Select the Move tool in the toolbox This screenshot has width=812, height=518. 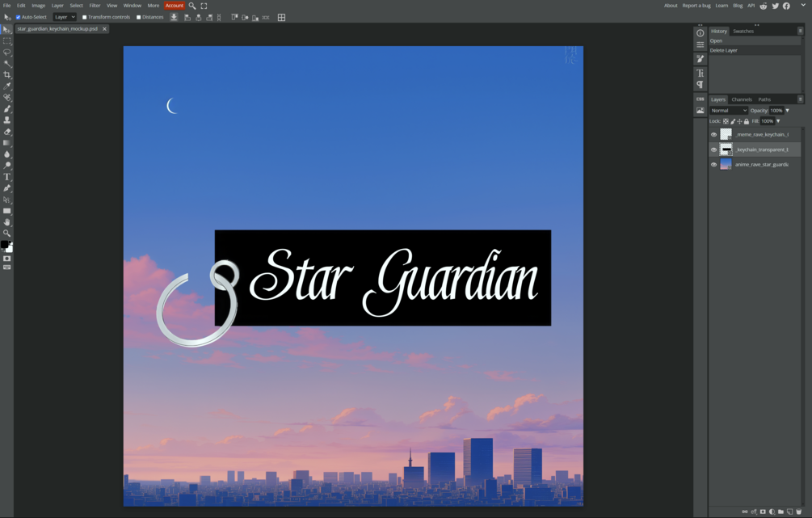coord(6,30)
